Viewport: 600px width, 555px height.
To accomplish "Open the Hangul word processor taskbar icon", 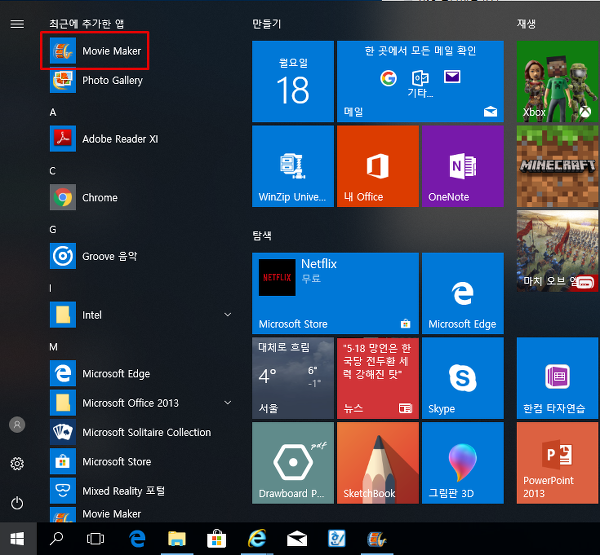I will click(x=337, y=539).
